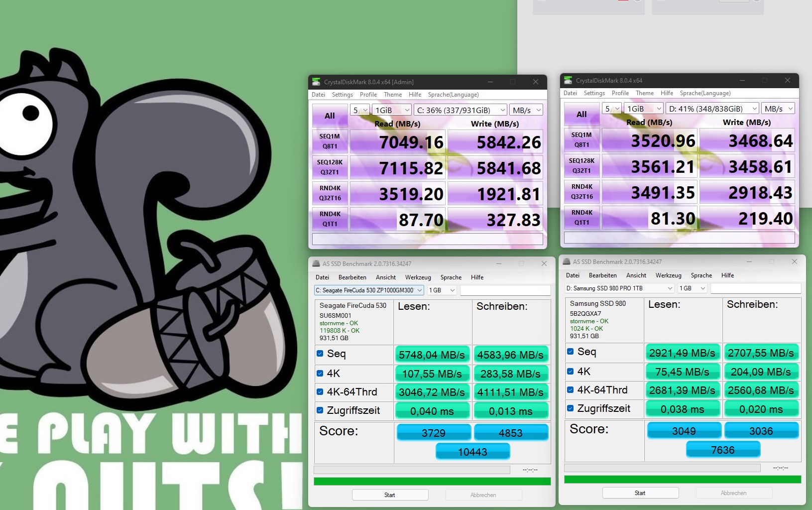Open 1GiB size dropdown in Admin CrystalDiskMark
This screenshot has height=510, width=812.
[x=392, y=110]
